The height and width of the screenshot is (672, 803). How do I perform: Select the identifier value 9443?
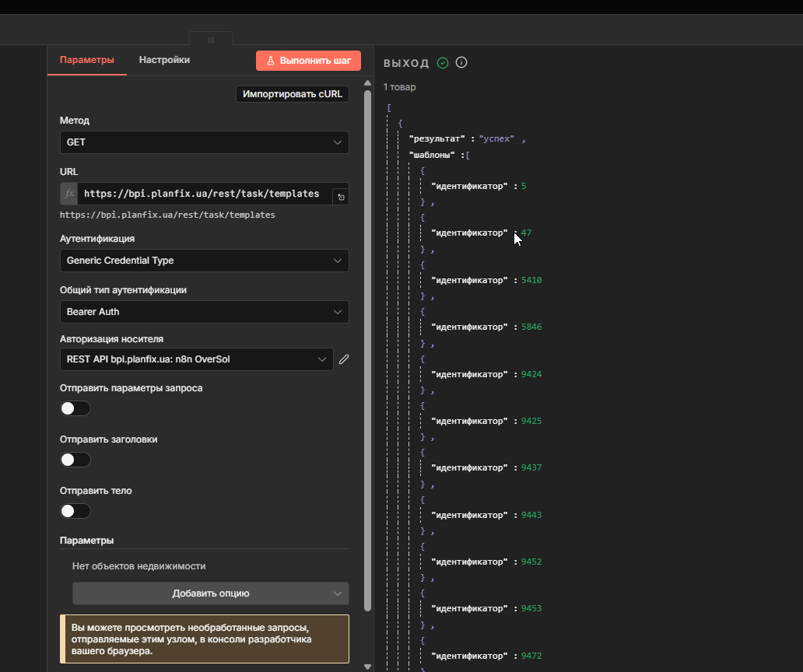coord(531,516)
